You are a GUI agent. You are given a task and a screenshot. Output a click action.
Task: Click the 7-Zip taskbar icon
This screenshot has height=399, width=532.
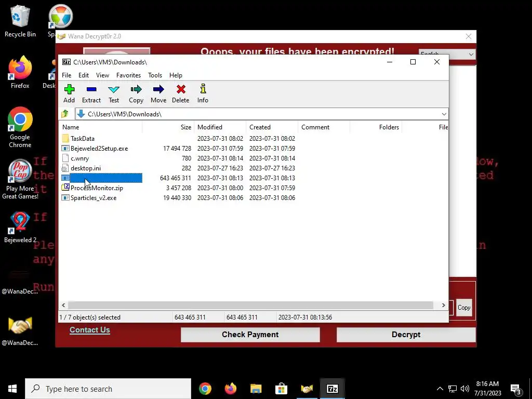pos(332,389)
